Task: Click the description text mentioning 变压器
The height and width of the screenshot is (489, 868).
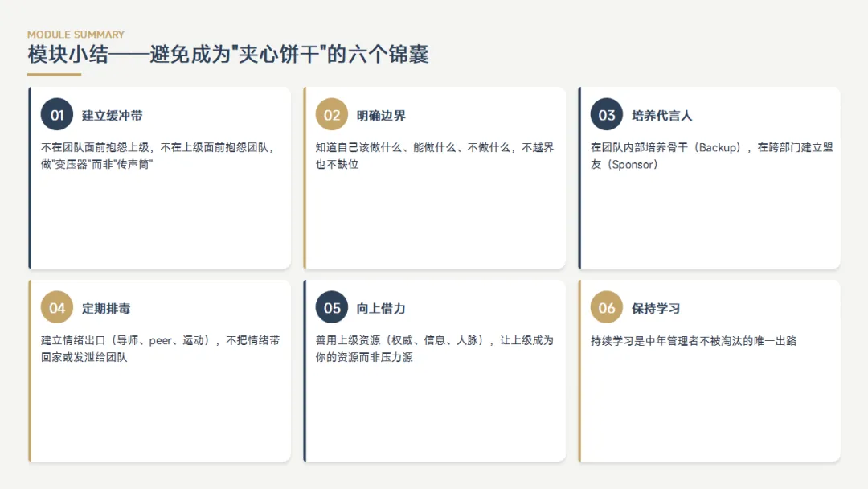Action: point(158,155)
